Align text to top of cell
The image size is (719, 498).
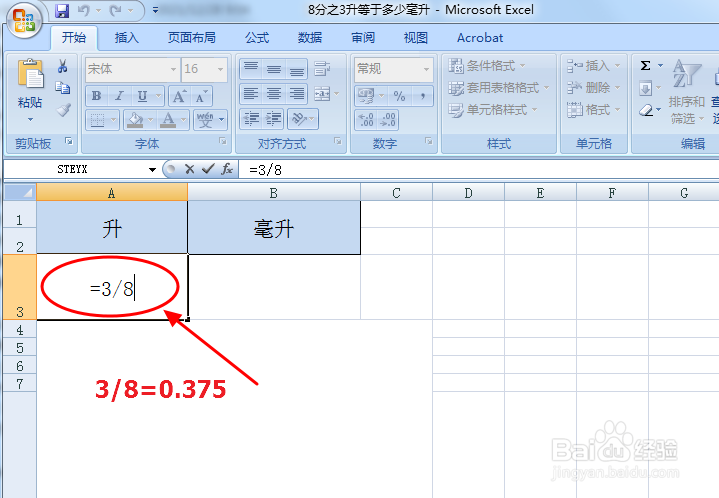tap(250, 69)
